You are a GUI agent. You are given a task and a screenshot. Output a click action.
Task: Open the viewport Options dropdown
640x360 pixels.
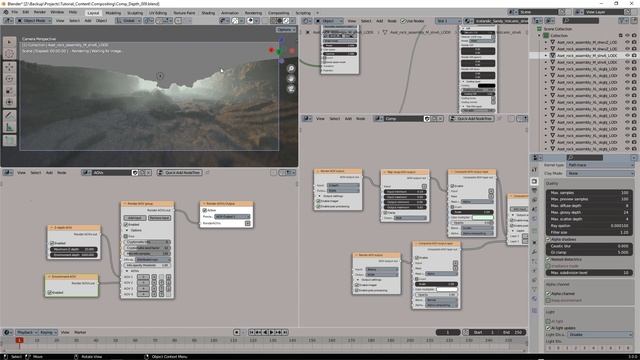coord(286,29)
